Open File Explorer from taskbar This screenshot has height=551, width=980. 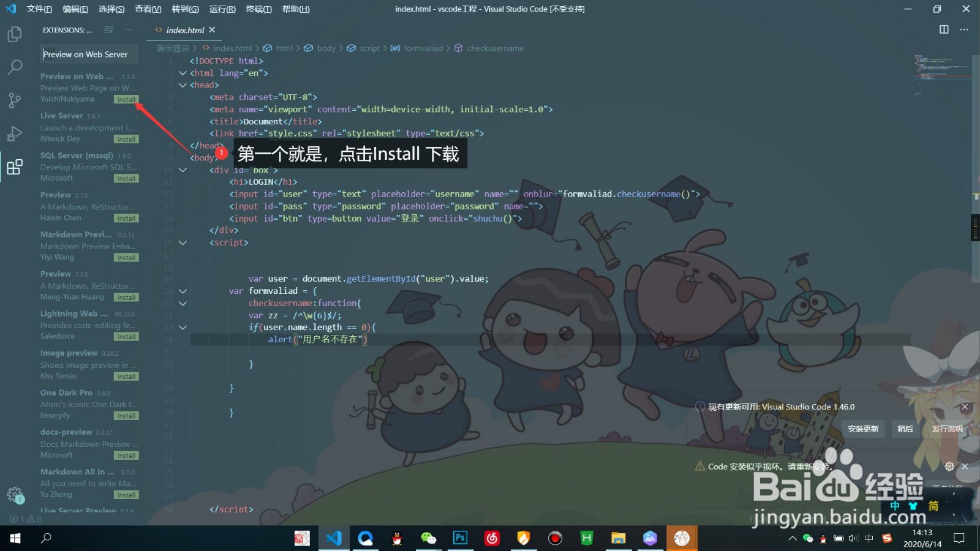pyautogui.click(x=618, y=538)
